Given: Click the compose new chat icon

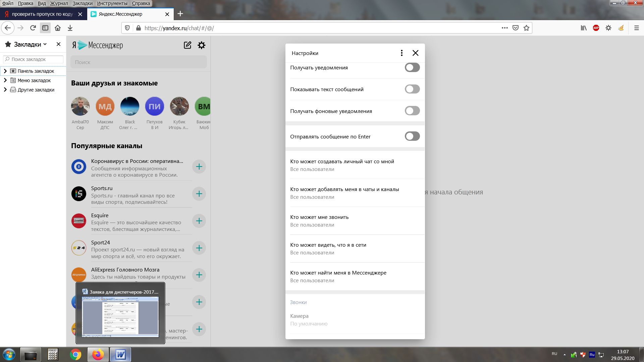Looking at the screenshot, I should [187, 45].
